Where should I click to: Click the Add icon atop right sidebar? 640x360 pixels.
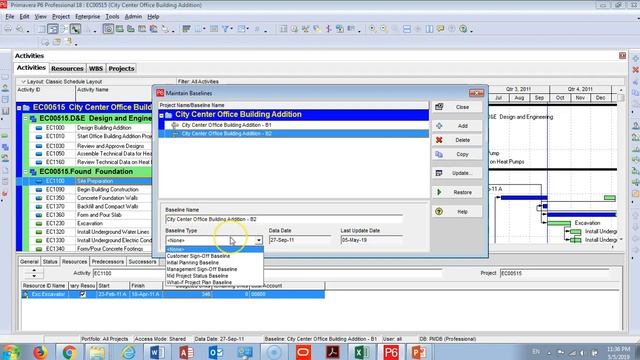(x=636, y=59)
